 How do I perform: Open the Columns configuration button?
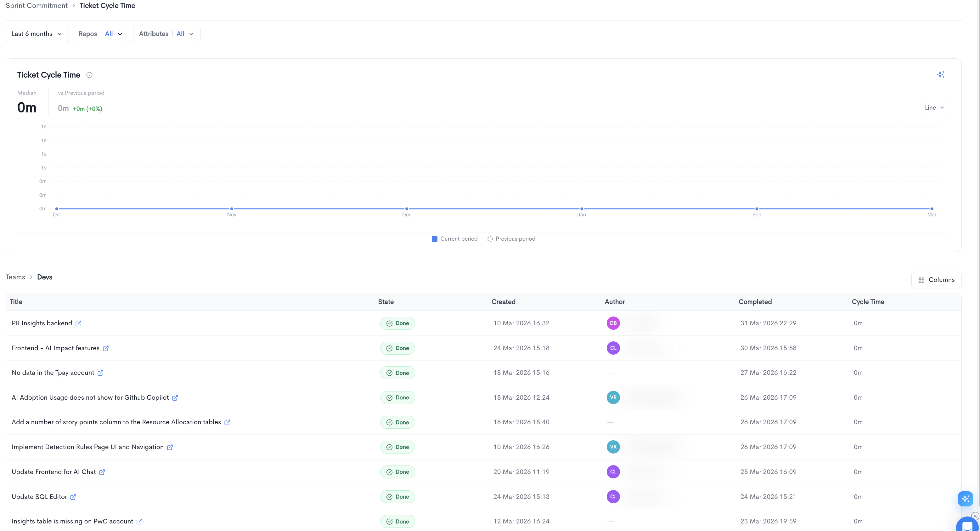[936, 280]
